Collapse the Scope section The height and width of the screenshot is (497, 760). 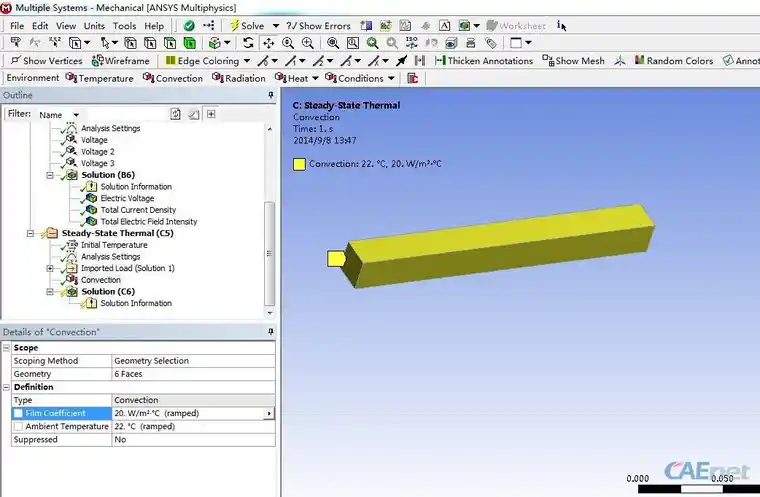[6, 348]
